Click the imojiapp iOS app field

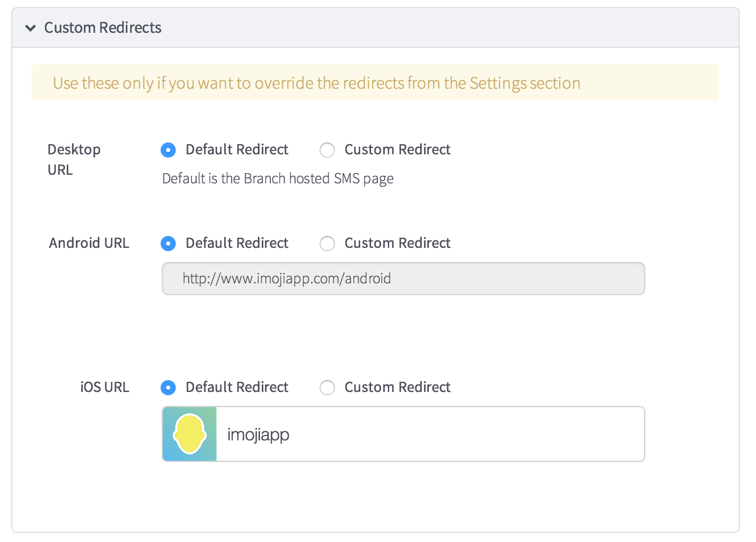pyautogui.click(x=403, y=434)
